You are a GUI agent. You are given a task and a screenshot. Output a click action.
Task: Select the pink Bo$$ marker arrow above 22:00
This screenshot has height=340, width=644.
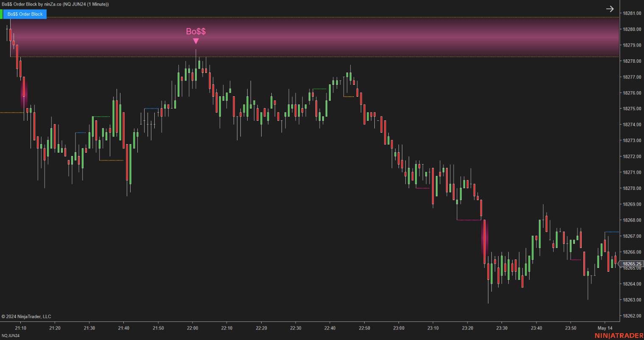click(x=196, y=40)
